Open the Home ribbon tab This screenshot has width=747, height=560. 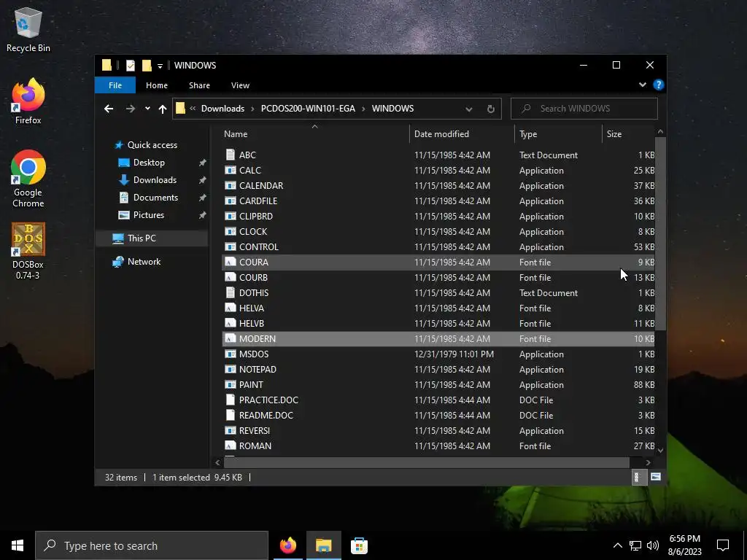click(x=157, y=85)
